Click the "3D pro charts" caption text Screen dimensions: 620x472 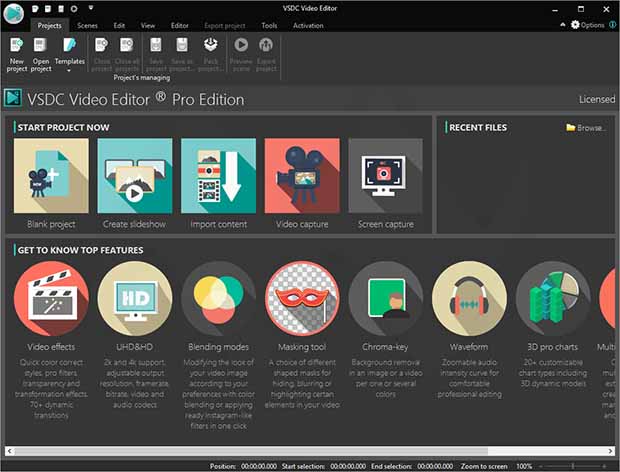coord(552,347)
